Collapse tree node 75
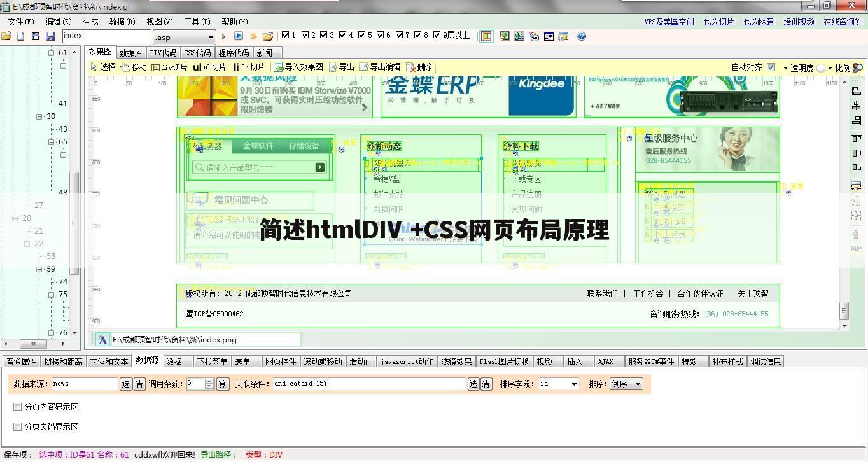This screenshot has height=462, width=868. (x=51, y=295)
